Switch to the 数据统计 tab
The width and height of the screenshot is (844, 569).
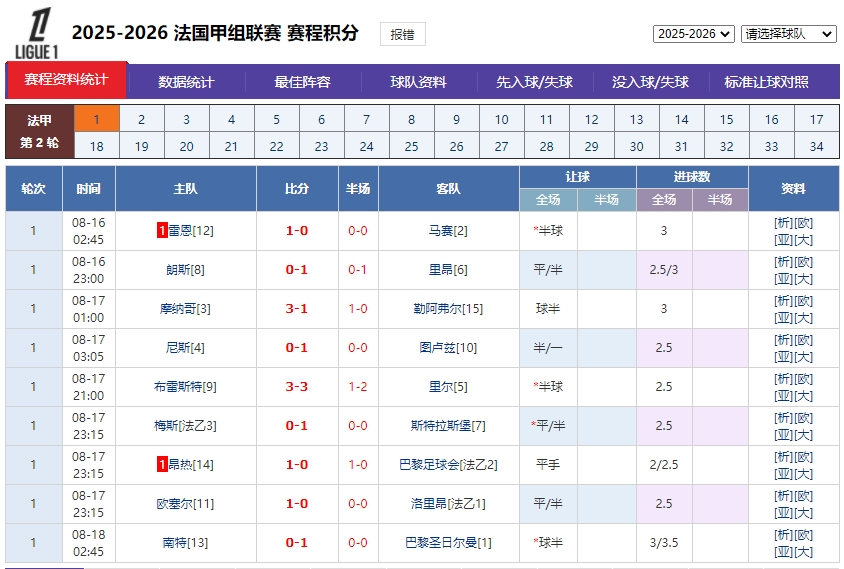(186, 82)
